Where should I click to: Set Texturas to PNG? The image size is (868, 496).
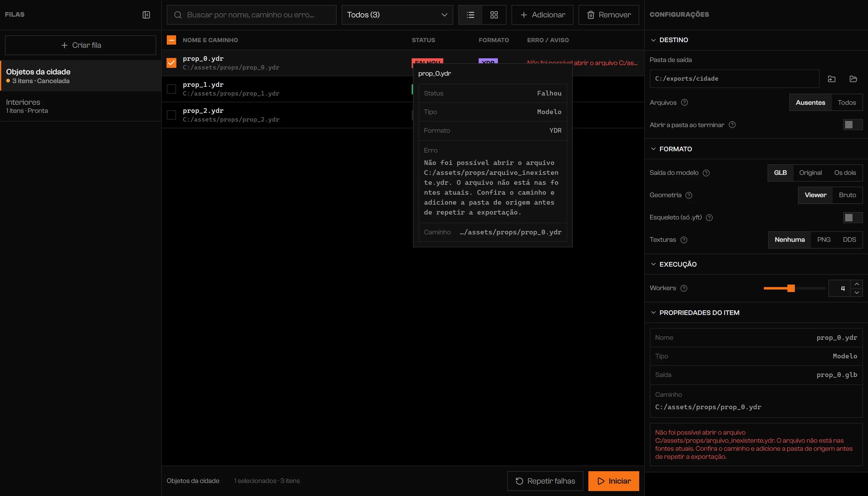click(x=824, y=240)
